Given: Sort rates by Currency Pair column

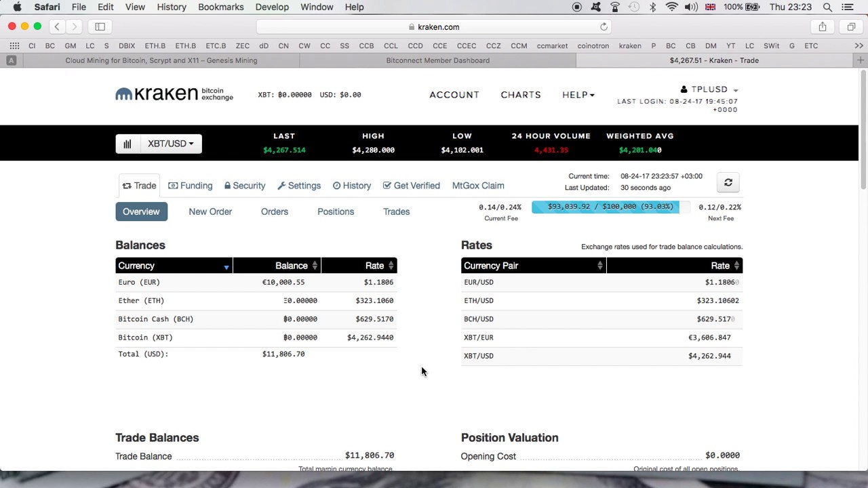Looking at the screenshot, I should (533, 266).
